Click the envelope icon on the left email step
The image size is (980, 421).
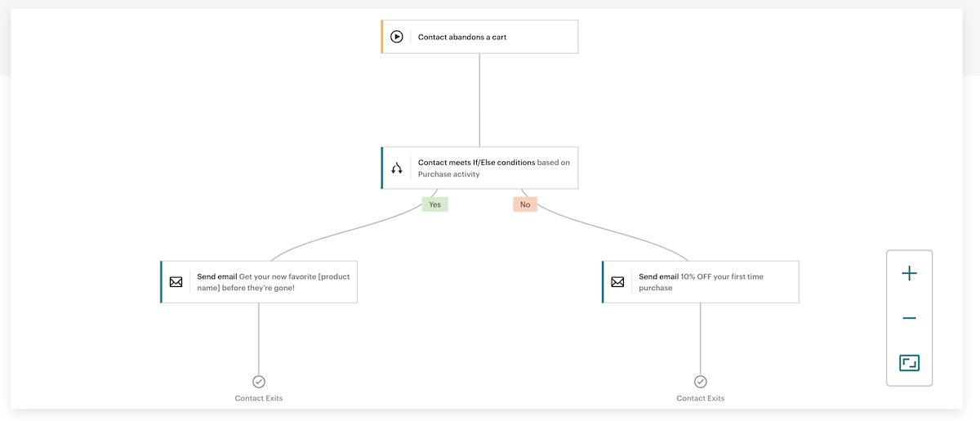tap(176, 282)
